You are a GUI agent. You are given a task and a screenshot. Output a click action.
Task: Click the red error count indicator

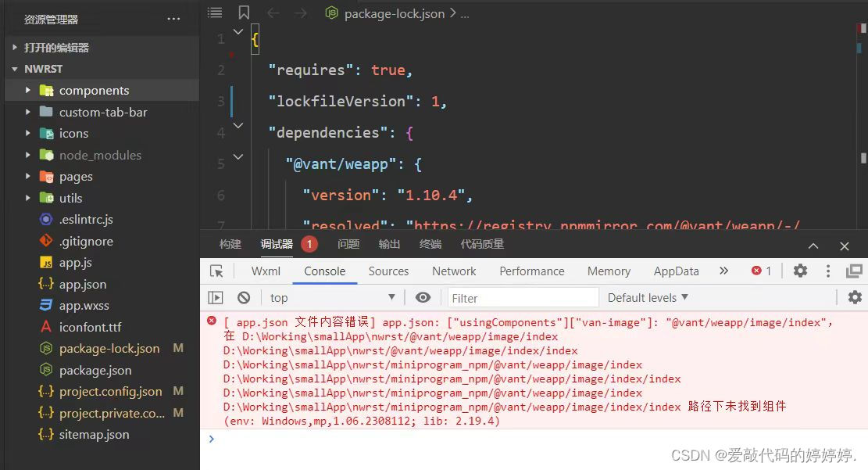coord(762,271)
